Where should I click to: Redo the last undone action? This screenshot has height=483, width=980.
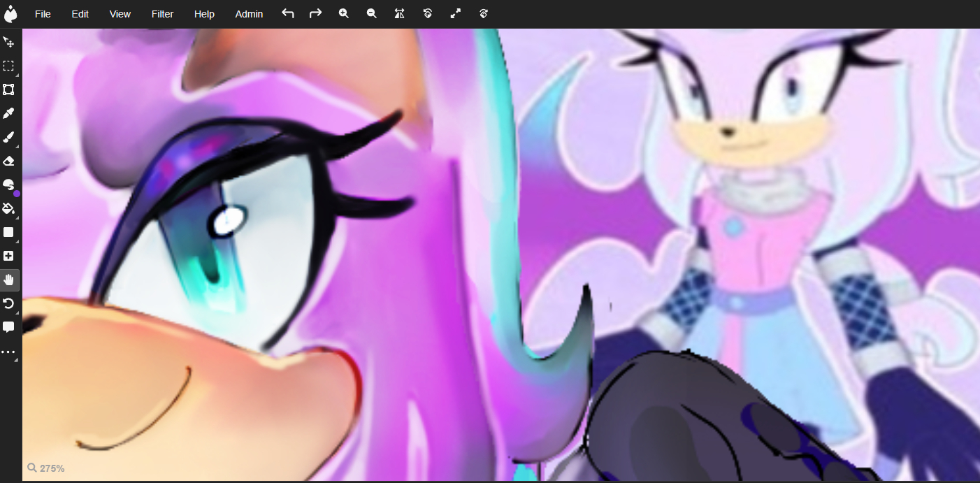[x=315, y=13]
